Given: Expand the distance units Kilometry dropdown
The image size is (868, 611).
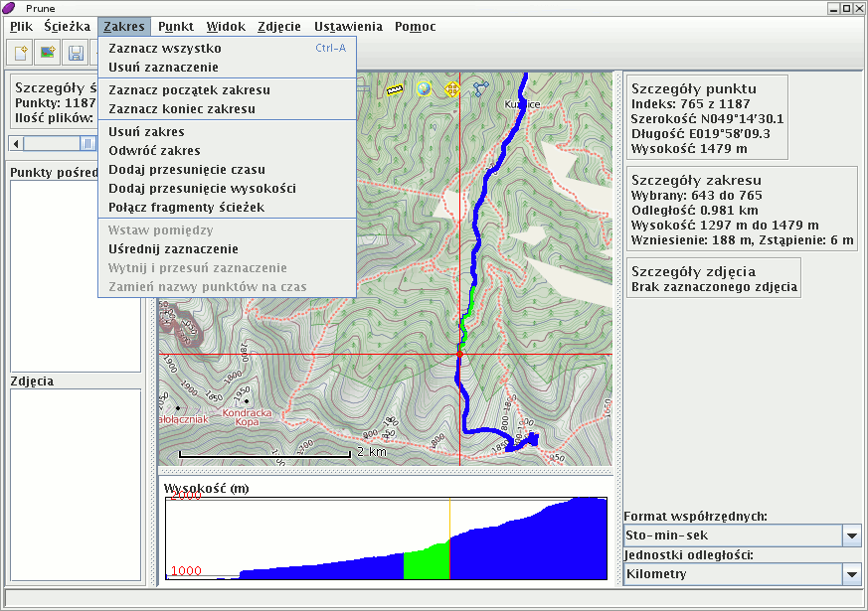Looking at the screenshot, I should point(851,573).
